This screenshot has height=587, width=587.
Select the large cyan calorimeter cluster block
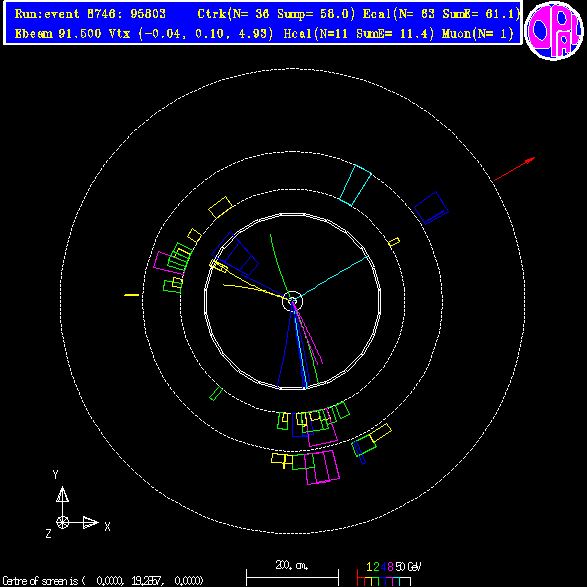click(x=355, y=186)
